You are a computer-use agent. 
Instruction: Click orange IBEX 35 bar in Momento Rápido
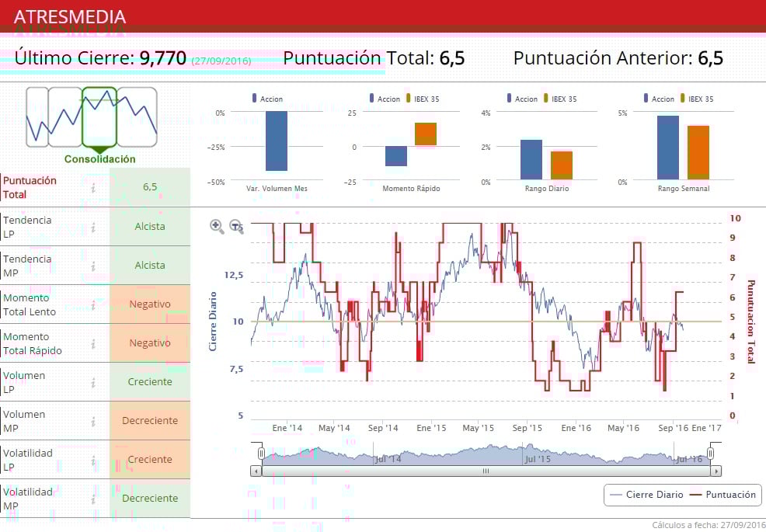pyautogui.click(x=426, y=134)
